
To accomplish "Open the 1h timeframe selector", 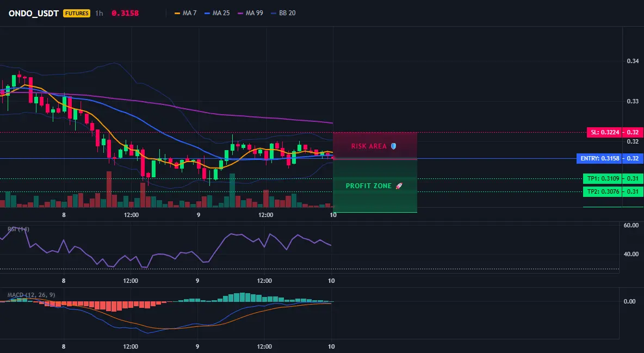I will tap(99, 13).
